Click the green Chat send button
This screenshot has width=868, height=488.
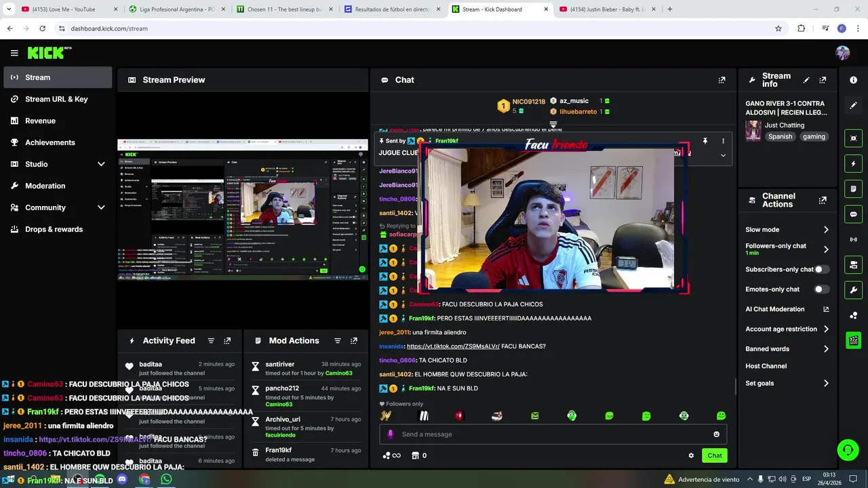pyautogui.click(x=715, y=455)
